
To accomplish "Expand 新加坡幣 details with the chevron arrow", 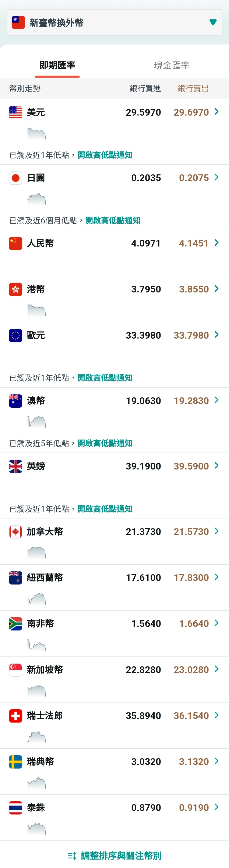I will click(216, 669).
